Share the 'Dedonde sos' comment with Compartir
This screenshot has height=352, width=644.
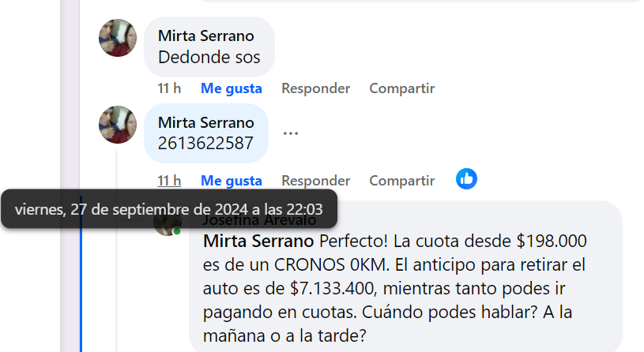(401, 88)
